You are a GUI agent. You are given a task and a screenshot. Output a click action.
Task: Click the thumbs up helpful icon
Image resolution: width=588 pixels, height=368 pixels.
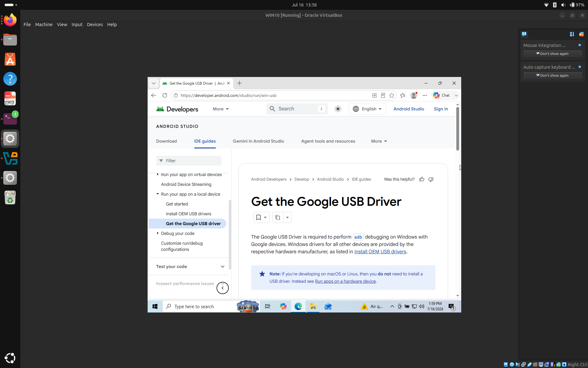(422, 179)
